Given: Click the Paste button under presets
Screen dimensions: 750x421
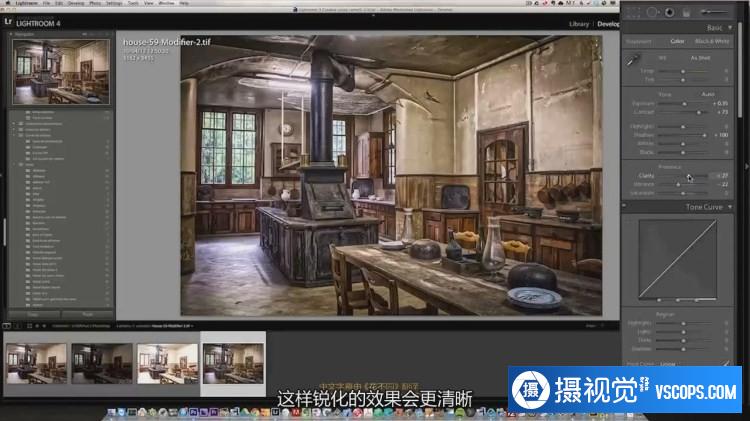Looking at the screenshot, I should (x=88, y=314).
